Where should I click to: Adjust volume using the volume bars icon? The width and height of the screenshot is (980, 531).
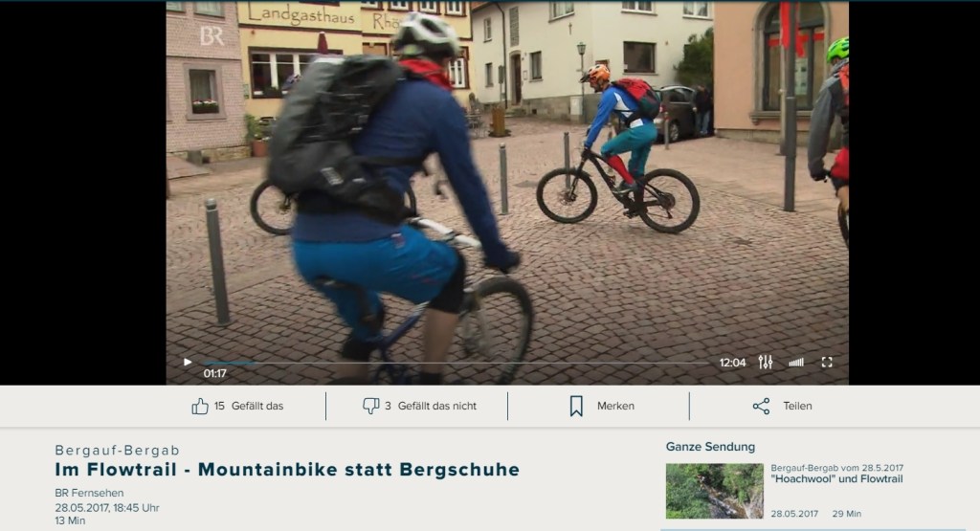point(796,363)
